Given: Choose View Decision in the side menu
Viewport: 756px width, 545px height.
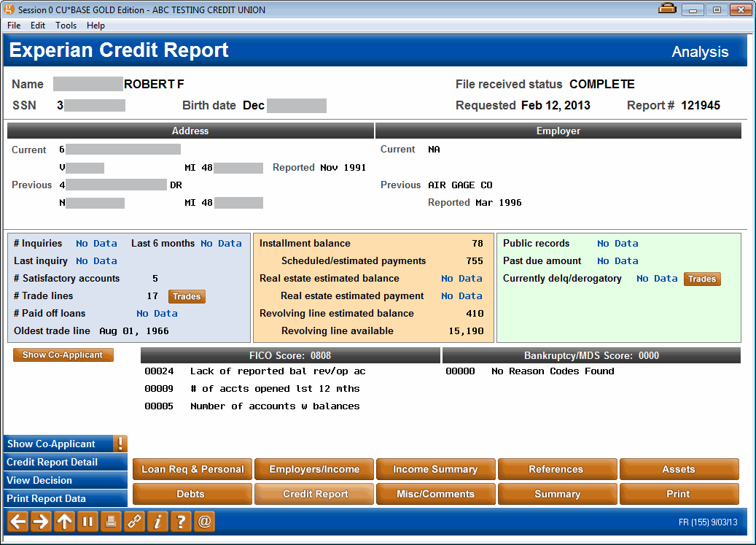Looking at the screenshot, I should coord(66,480).
